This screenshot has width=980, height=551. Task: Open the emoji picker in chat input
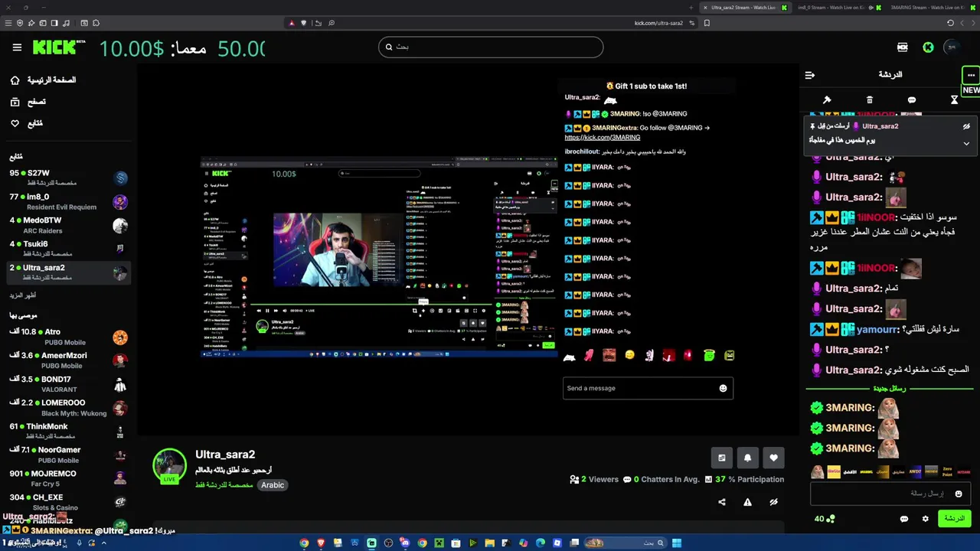(958, 494)
